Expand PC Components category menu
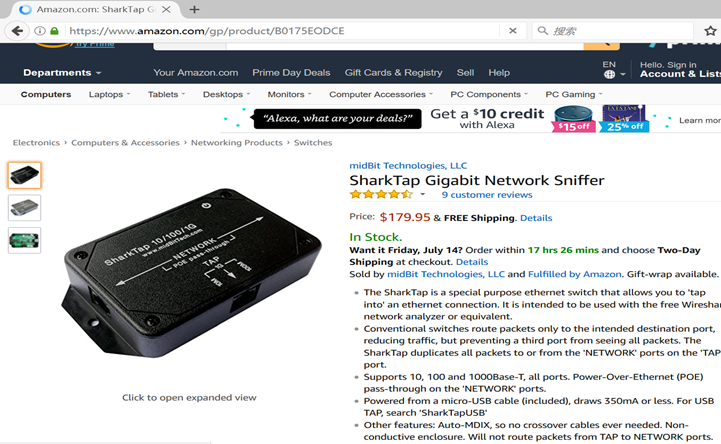 (489, 94)
